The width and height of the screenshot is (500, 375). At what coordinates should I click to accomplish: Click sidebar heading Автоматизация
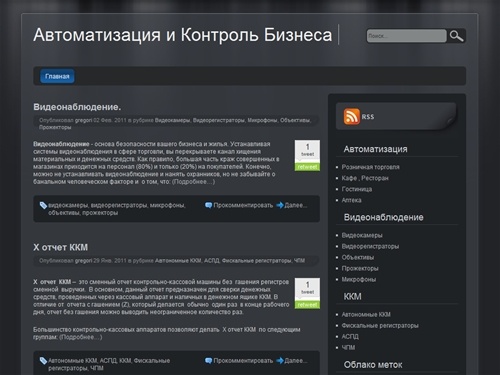375,149
